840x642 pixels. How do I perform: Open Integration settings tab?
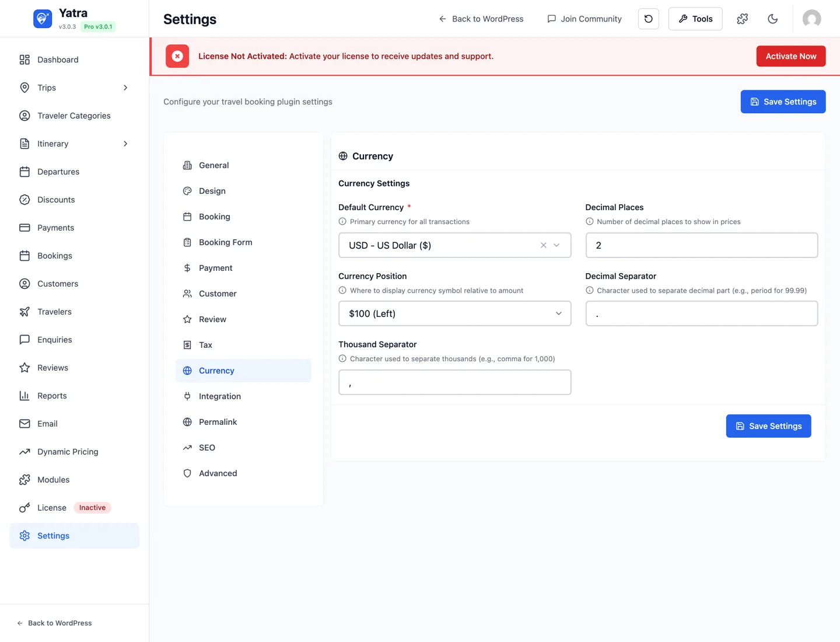point(243,396)
